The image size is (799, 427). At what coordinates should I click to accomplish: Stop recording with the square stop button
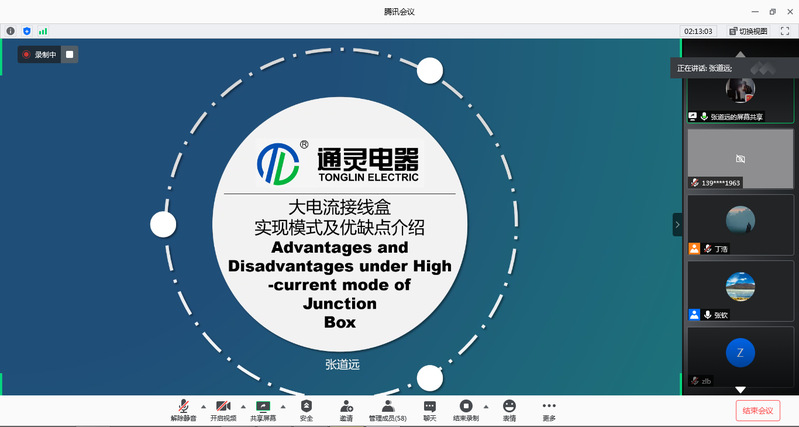69,55
